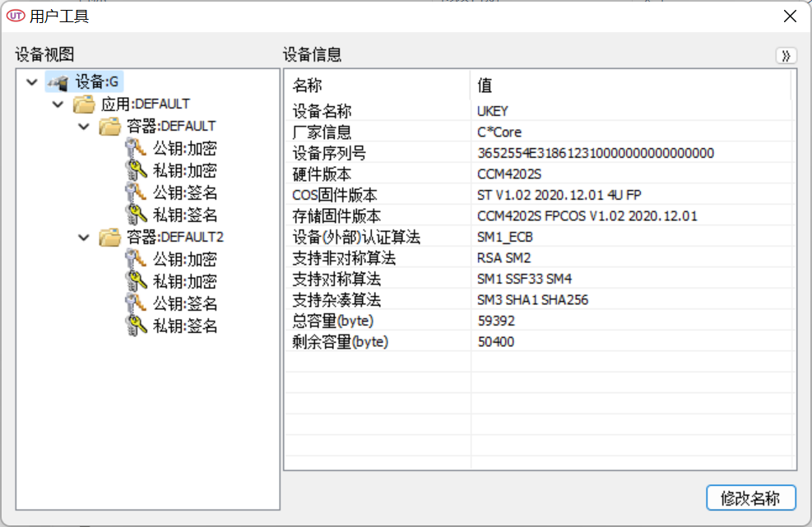
Task: Click key icon of 公钥:加密 under 容器:DEFAULT
Action: click(x=136, y=149)
